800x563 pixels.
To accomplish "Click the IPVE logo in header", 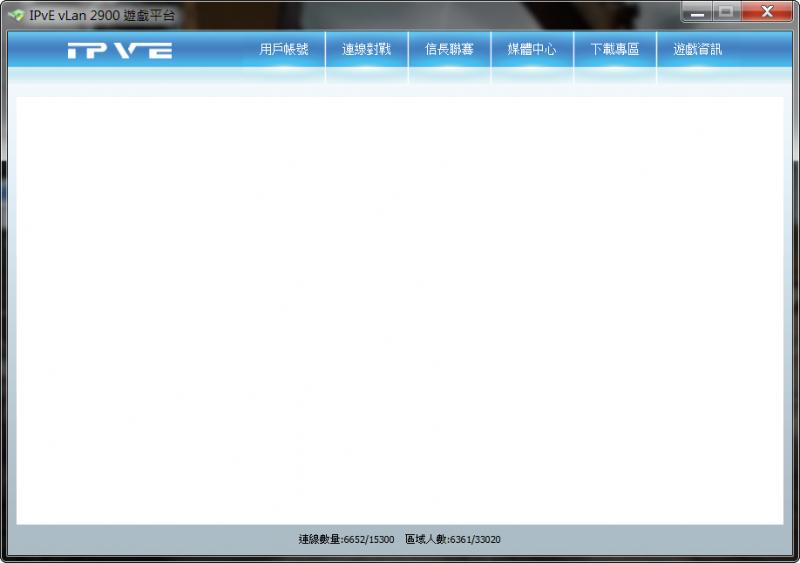I will coord(120,51).
